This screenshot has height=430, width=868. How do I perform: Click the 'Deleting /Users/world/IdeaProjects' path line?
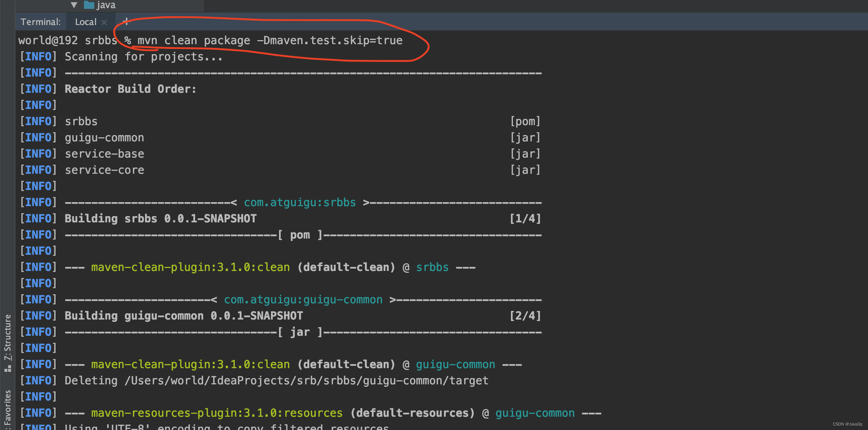click(276, 381)
